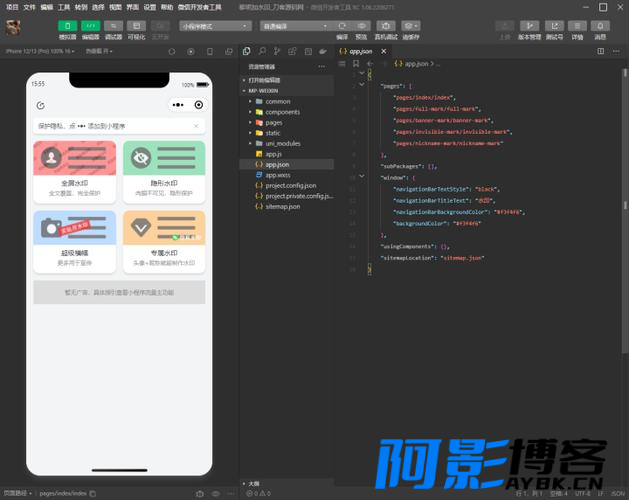The image size is (629, 500).
Task: Open the details icon
Action: (577, 26)
